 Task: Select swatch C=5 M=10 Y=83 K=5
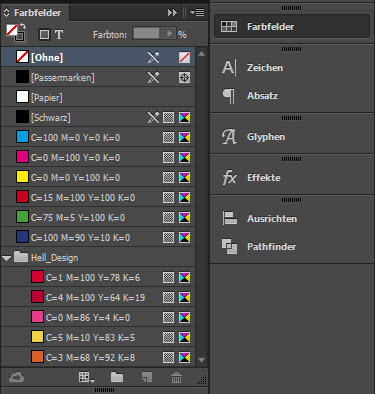98,337
